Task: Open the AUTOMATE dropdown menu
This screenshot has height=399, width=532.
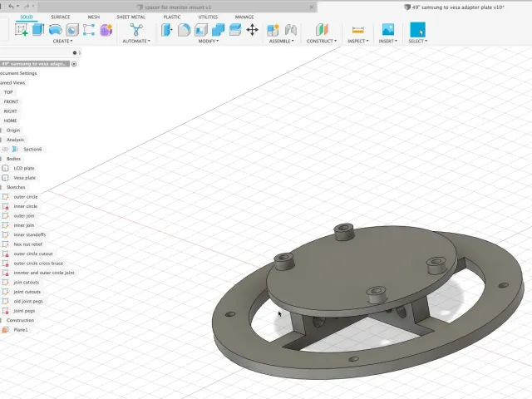Action: click(x=136, y=41)
